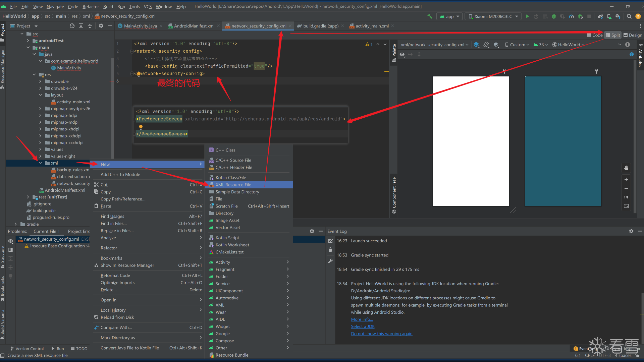This screenshot has height=362, width=644.
Task: Open Event Log settings gear
Action: 631,231
